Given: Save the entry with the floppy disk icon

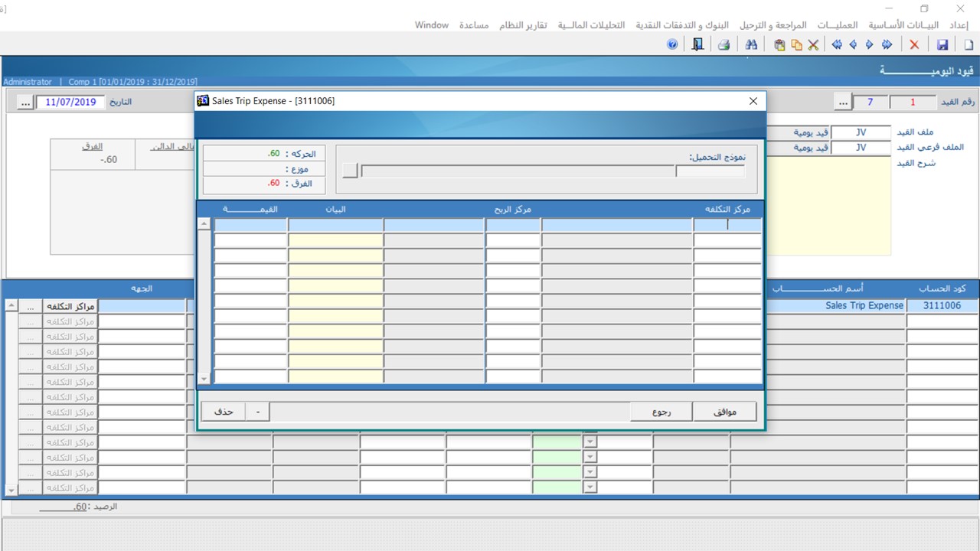Looking at the screenshot, I should tap(942, 45).
